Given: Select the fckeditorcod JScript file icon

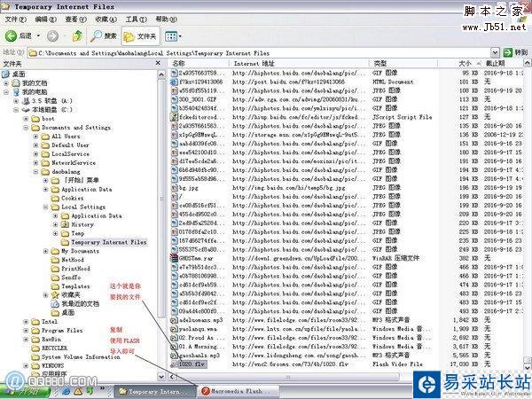Looking at the screenshot, I should point(174,117).
